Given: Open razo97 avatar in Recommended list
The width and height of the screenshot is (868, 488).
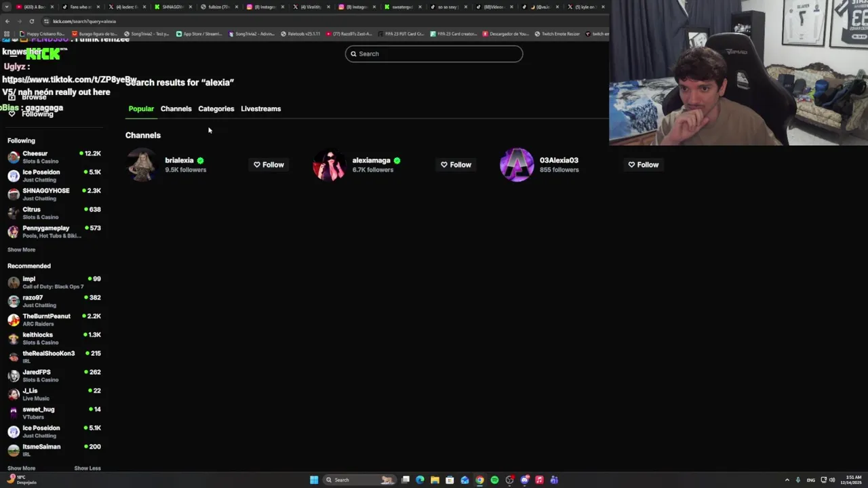Looking at the screenshot, I should coord(14,301).
